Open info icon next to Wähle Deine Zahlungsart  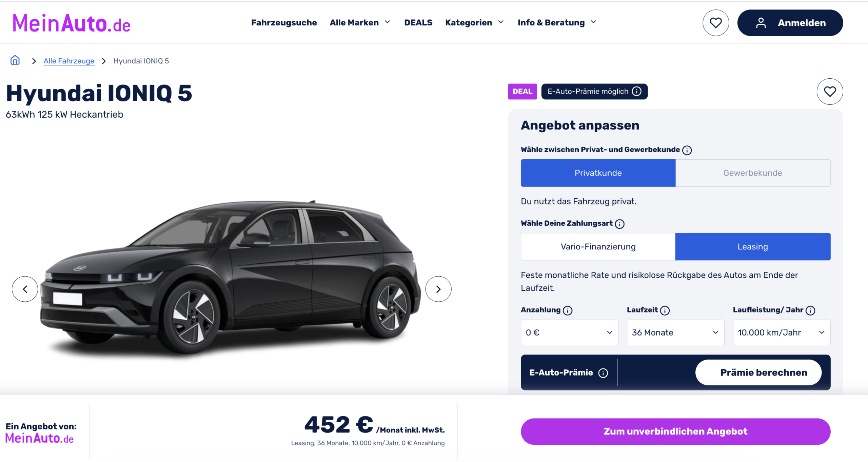pyautogui.click(x=619, y=224)
